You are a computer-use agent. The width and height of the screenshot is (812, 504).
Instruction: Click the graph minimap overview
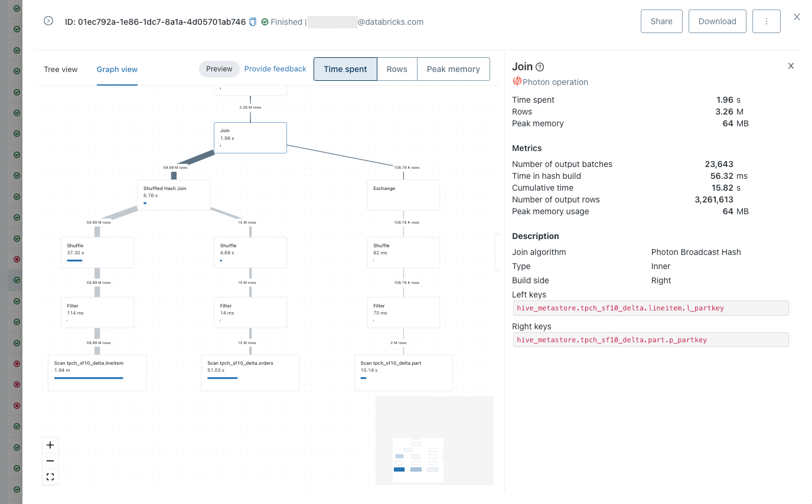(x=434, y=440)
